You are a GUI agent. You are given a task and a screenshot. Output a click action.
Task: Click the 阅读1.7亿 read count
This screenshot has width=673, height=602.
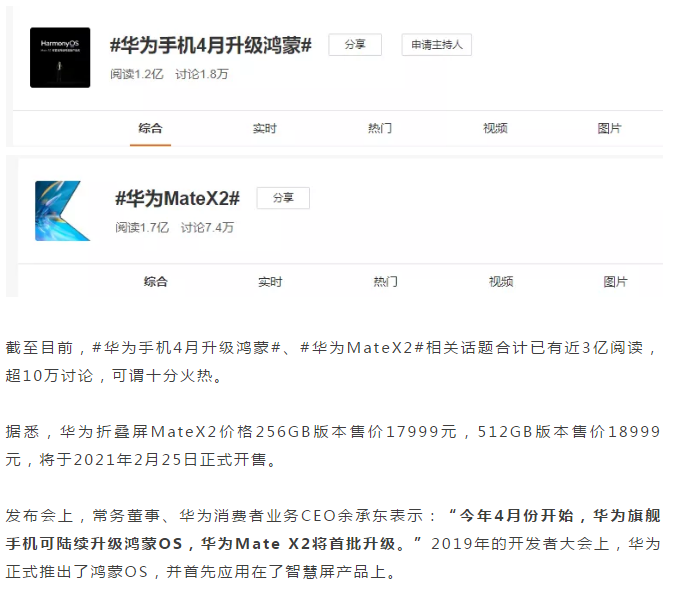click(142, 227)
